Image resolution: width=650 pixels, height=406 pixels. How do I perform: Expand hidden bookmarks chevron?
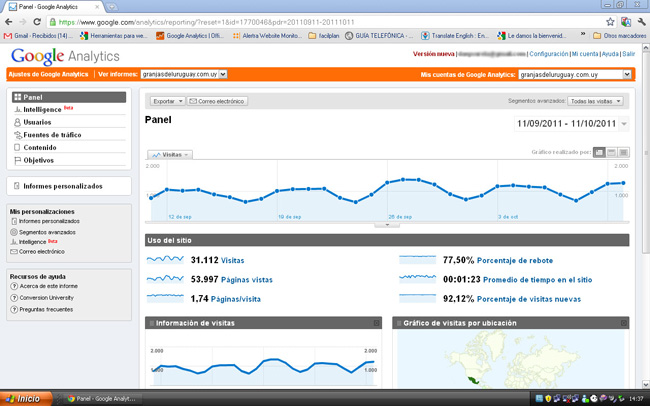[582, 34]
